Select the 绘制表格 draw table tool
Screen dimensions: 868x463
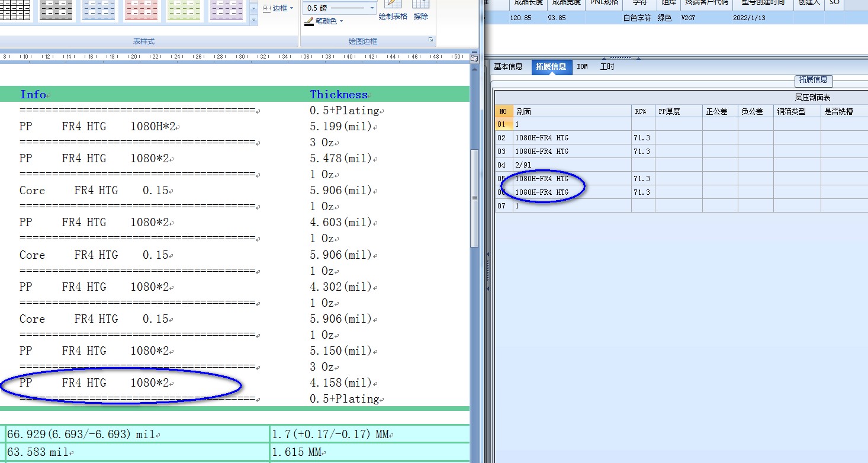[x=393, y=10]
